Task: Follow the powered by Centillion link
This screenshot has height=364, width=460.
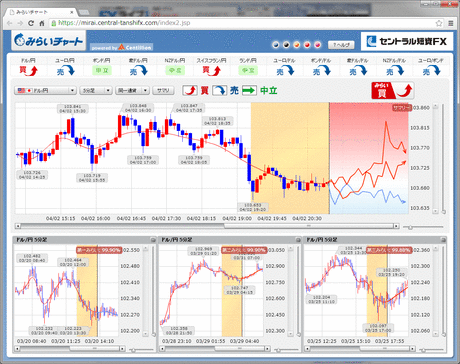Action: click(121, 47)
